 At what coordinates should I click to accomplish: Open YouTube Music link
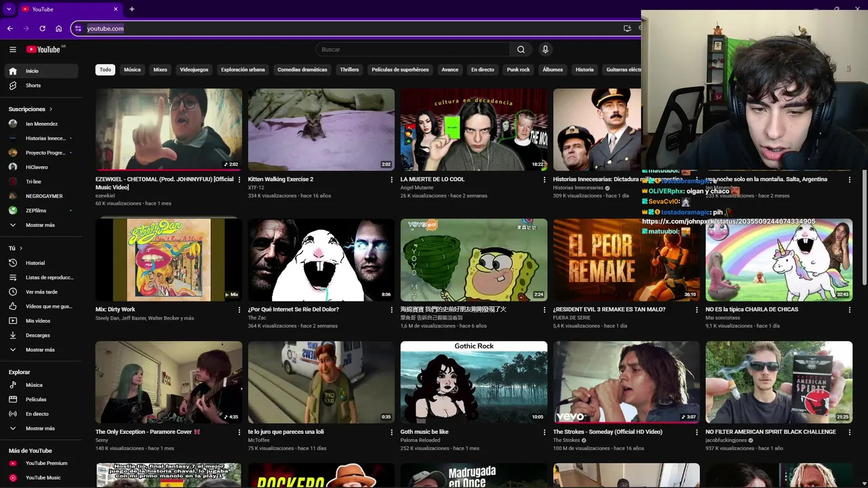42,478
